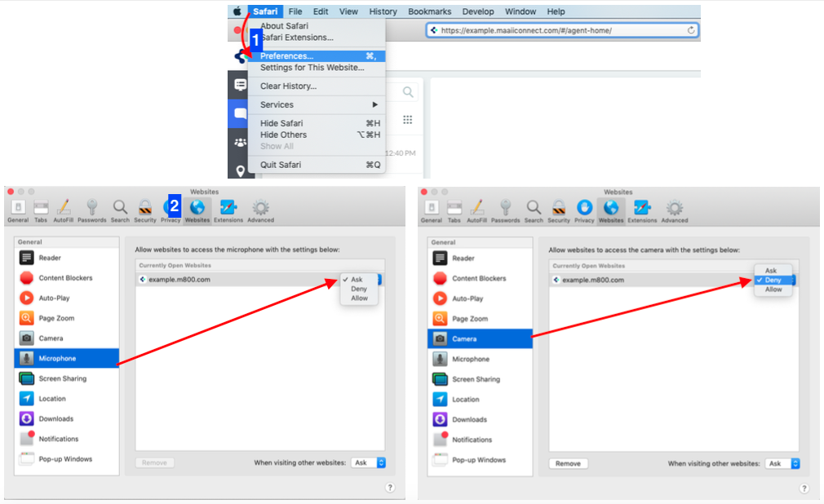824x504 pixels.
Task: Select Pop-up Windows in the left window's sidebar
Action: click(67, 459)
